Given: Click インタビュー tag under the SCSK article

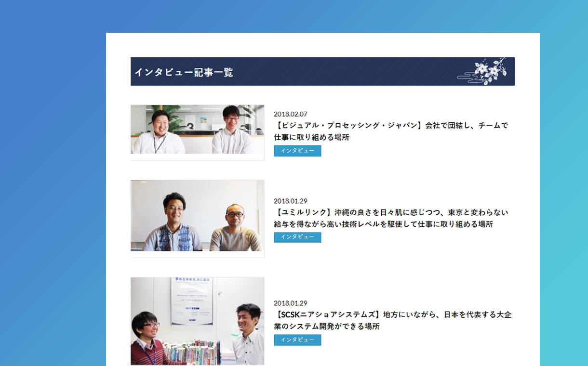Looking at the screenshot, I should pyautogui.click(x=297, y=340).
